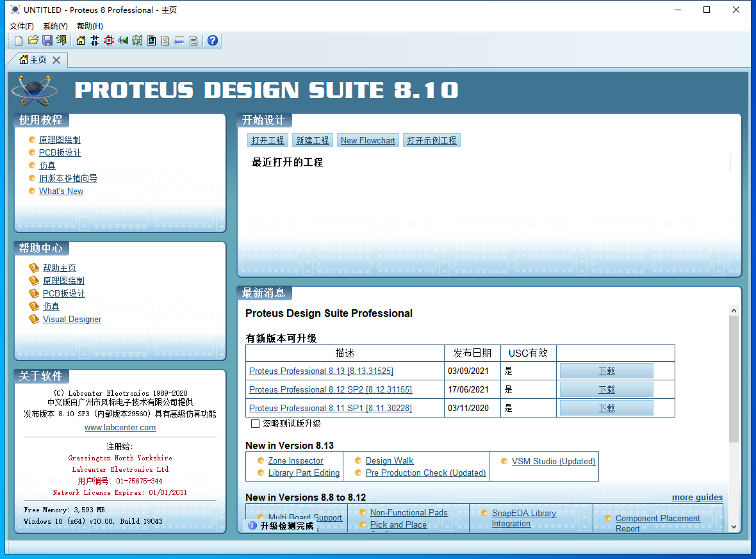Close the 主页 tab

click(56, 60)
